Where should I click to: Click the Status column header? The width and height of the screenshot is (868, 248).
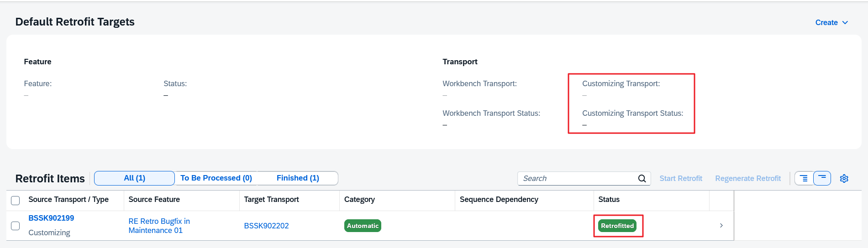pos(609,200)
